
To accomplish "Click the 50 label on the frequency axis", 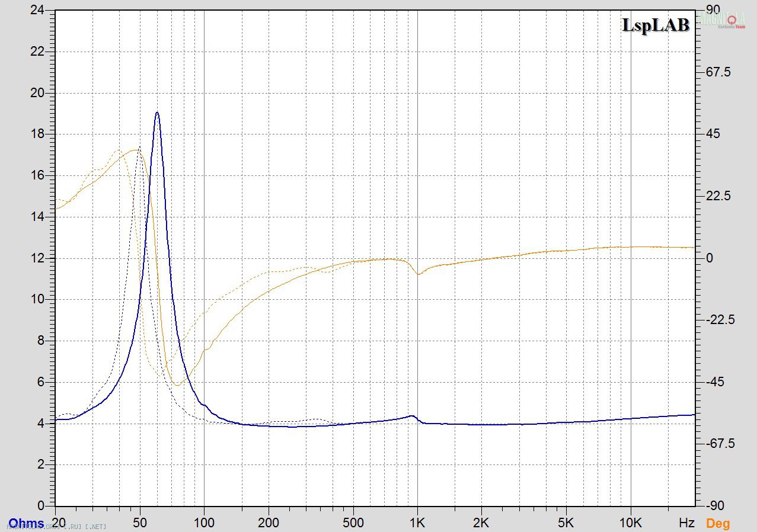I will point(140,523).
